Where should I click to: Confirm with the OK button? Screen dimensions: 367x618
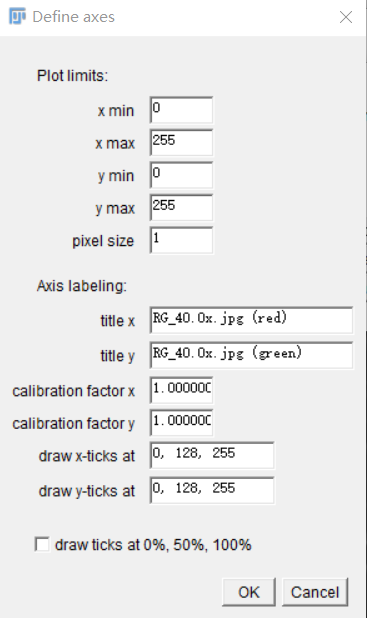(x=249, y=592)
